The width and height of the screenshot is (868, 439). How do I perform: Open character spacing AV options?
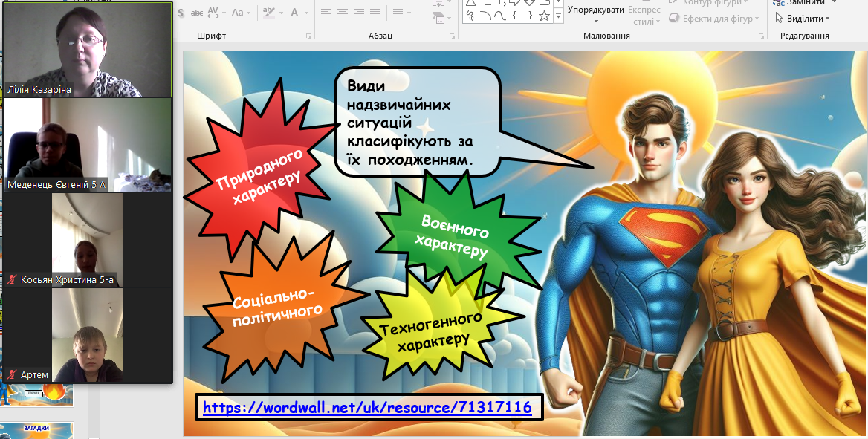click(x=213, y=12)
